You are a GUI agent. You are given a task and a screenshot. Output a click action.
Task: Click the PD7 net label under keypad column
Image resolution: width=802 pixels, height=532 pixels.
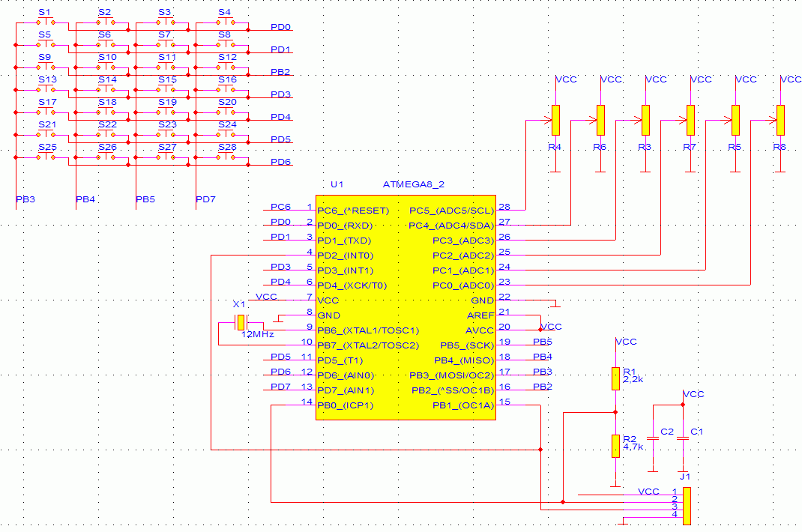(x=205, y=199)
